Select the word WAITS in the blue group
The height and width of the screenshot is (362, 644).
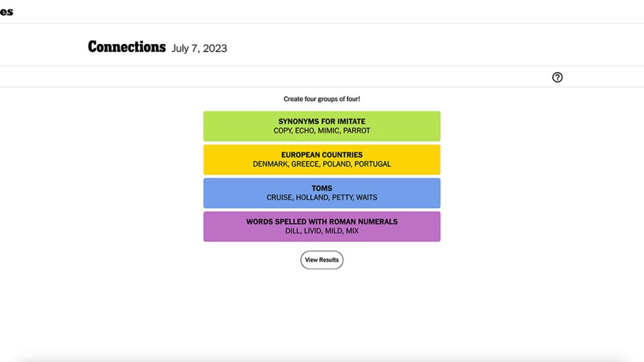[367, 197]
